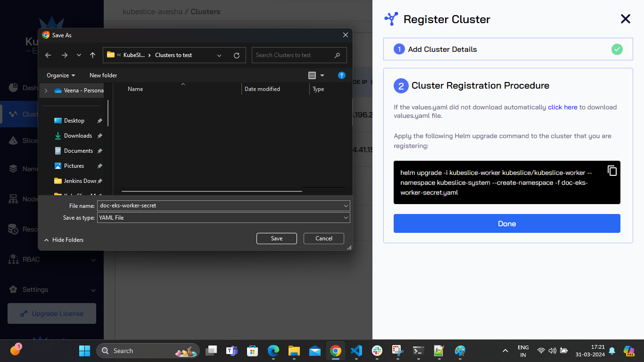Click the Upgrade License button
Viewport: 644px width, 362px height.
pos(52,313)
